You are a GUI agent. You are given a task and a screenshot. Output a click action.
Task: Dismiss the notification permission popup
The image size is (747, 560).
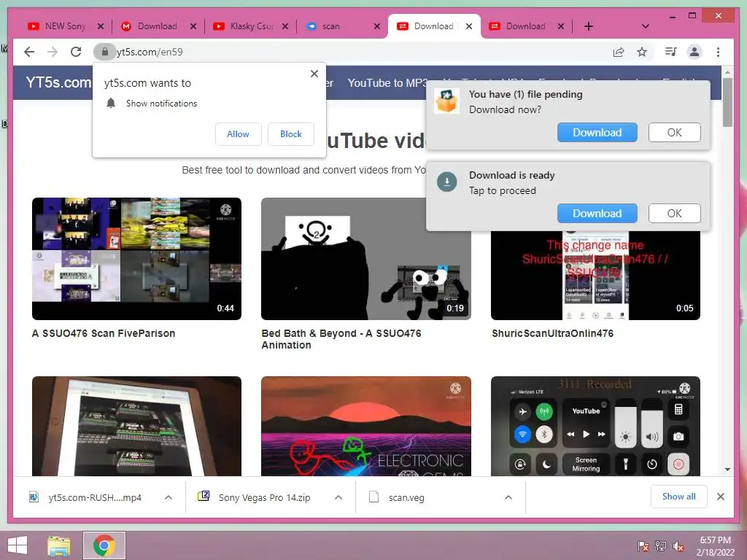(314, 74)
